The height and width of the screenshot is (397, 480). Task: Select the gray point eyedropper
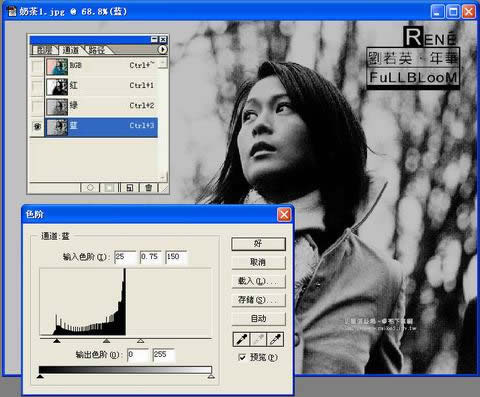(x=258, y=339)
